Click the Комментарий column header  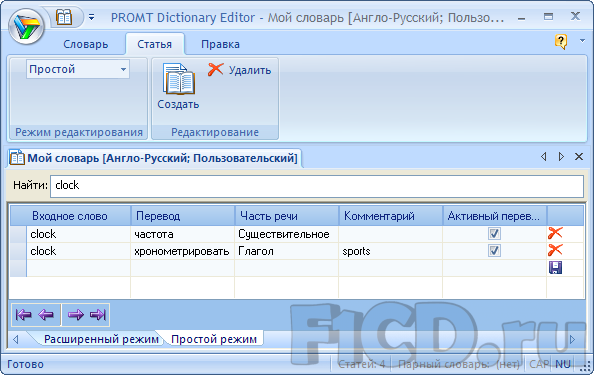[x=391, y=216]
